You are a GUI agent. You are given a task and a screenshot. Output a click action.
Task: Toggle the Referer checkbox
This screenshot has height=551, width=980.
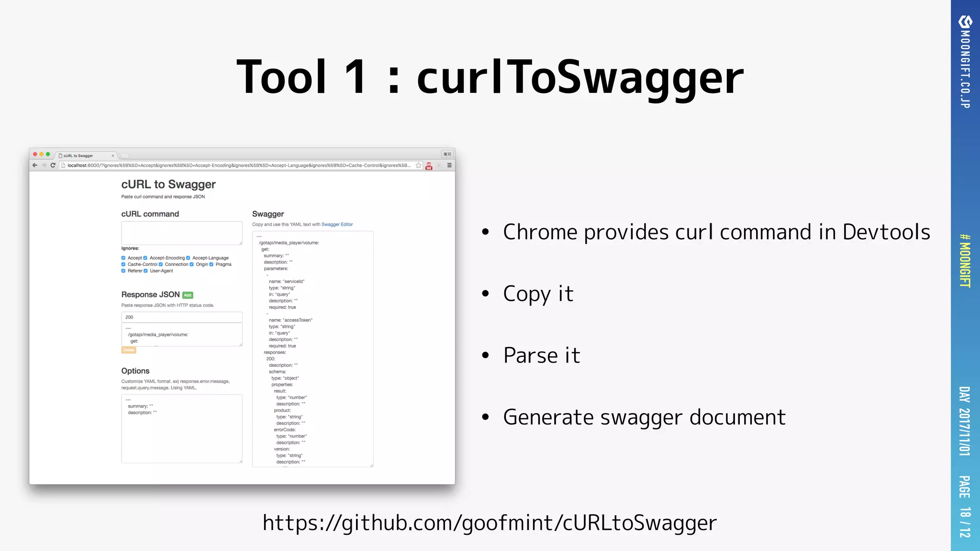(123, 271)
